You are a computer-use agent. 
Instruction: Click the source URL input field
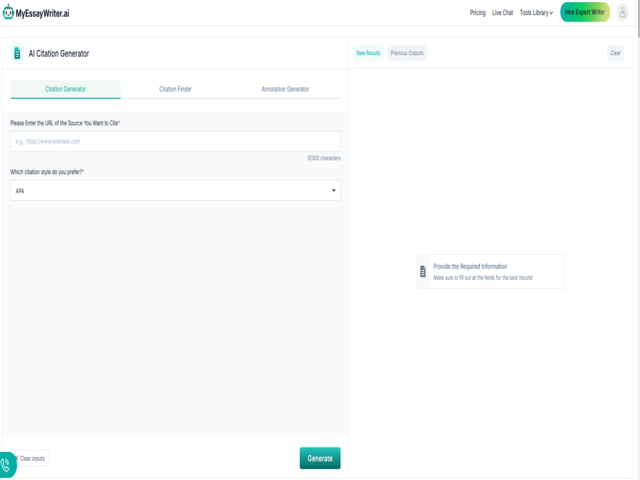175,141
